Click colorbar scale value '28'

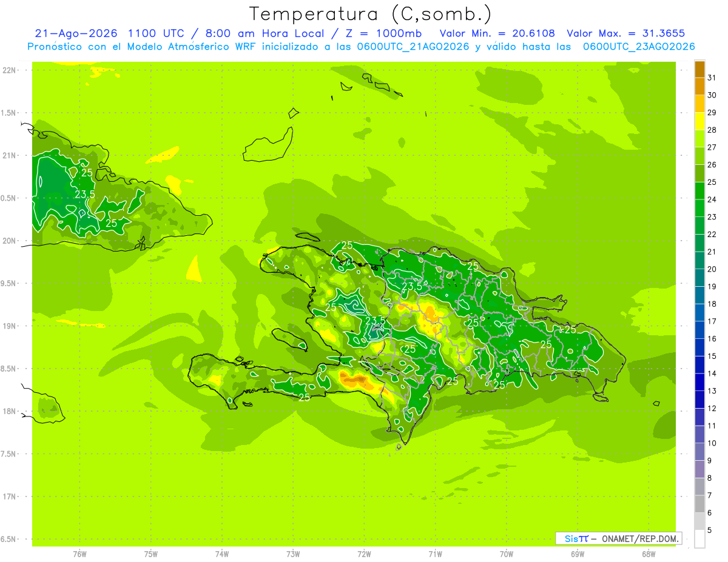pos(712,130)
